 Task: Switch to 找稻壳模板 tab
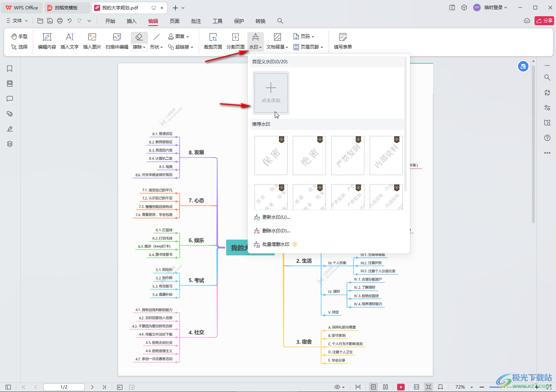click(x=67, y=8)
